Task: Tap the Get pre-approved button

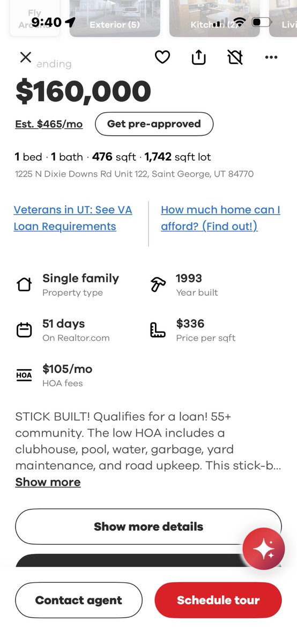Action: [154, 124]
